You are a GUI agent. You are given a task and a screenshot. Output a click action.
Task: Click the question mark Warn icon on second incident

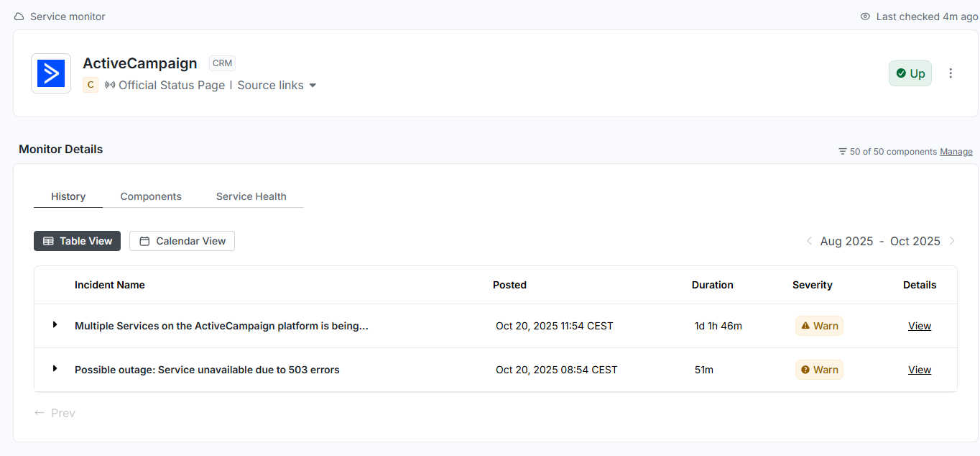click(x=805, y=370)
